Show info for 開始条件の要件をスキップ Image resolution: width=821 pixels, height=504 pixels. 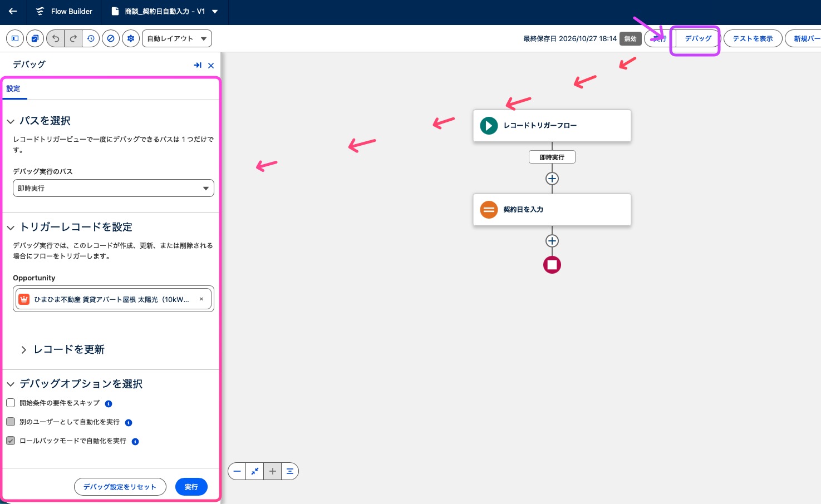pos(109,404)
